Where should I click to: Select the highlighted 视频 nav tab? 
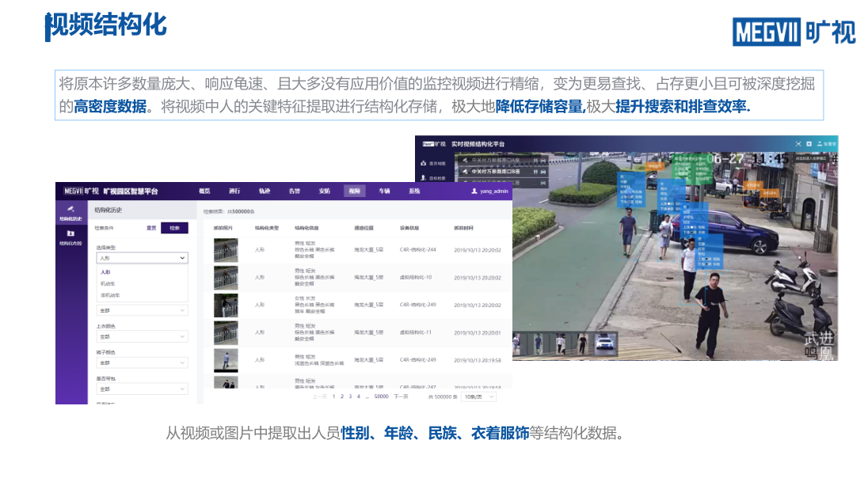(354, 191)
